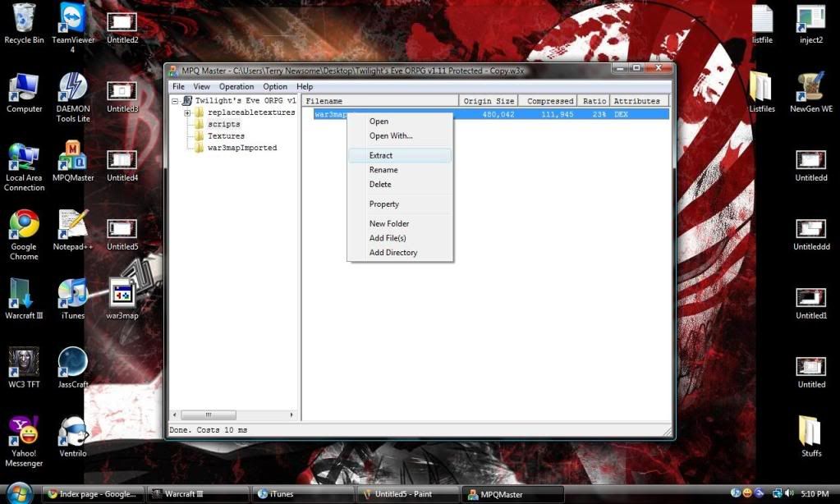Image resolution: width=840 pixels, height=504 pixels.
Task: Open Local Area Connection shortcut
Action: (x=24, y=167)
